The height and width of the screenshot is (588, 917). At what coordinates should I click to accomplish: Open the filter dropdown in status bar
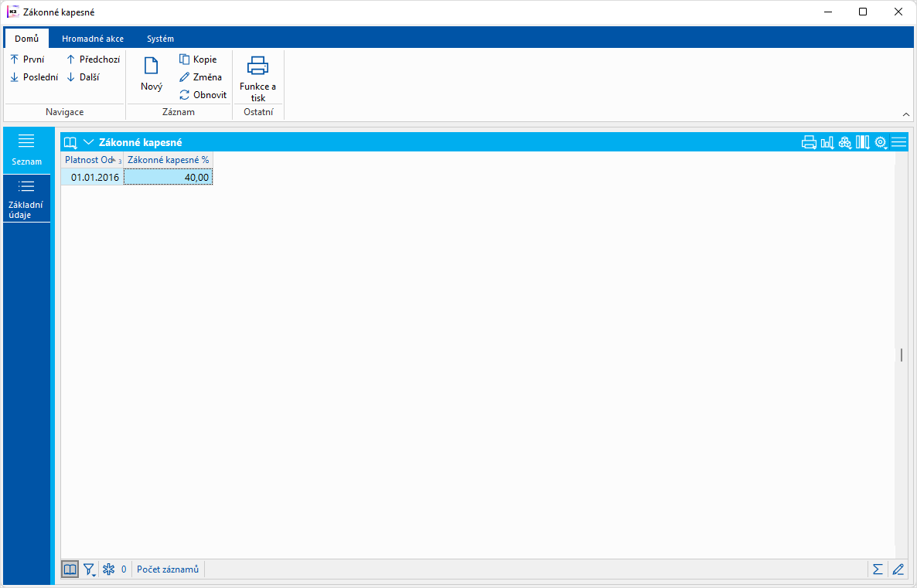coord(90,569)
